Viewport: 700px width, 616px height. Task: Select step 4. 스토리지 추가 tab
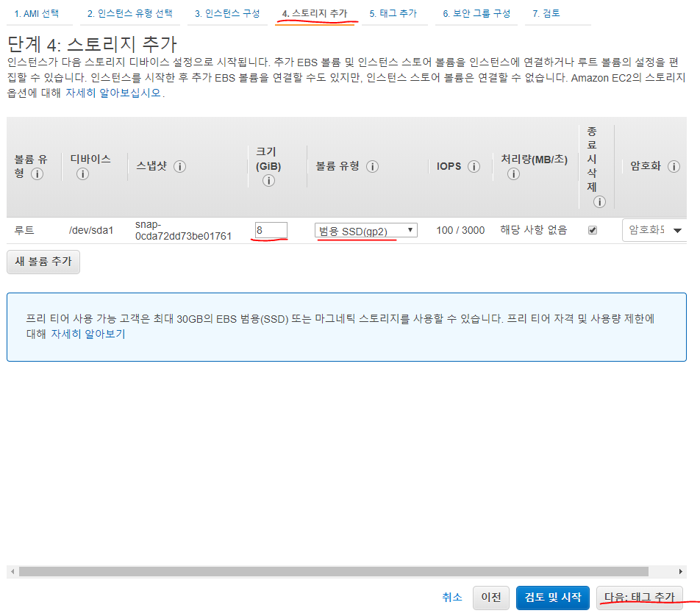(314, 13)
